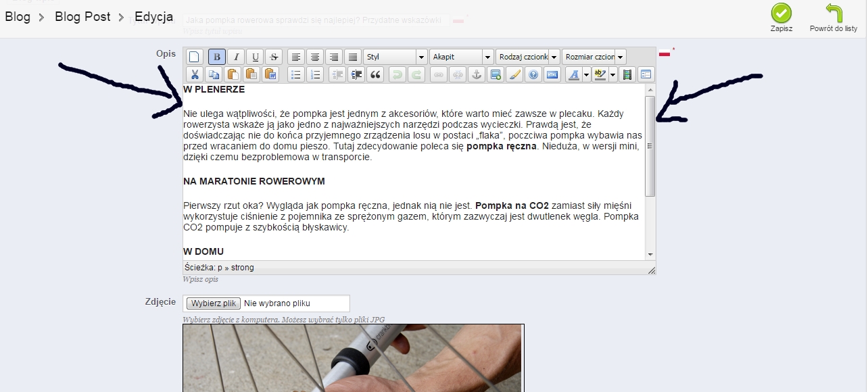Viewport: 868px width, 392px height.
Task: Center align the text
Action: (x=315, y=57)
